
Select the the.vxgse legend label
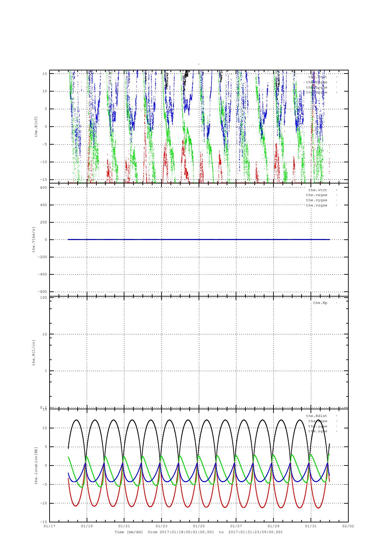(316, 195)
